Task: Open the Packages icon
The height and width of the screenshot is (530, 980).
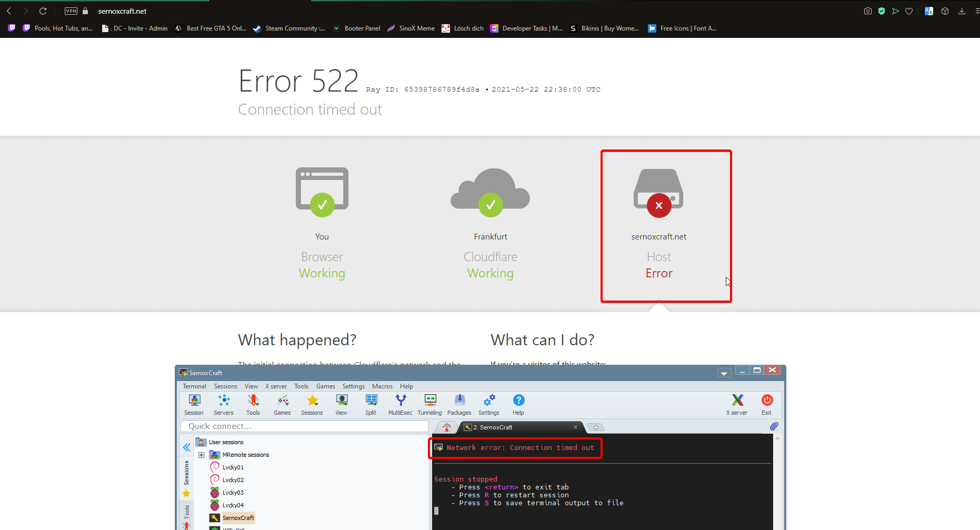Action: (x=459, y=404)
